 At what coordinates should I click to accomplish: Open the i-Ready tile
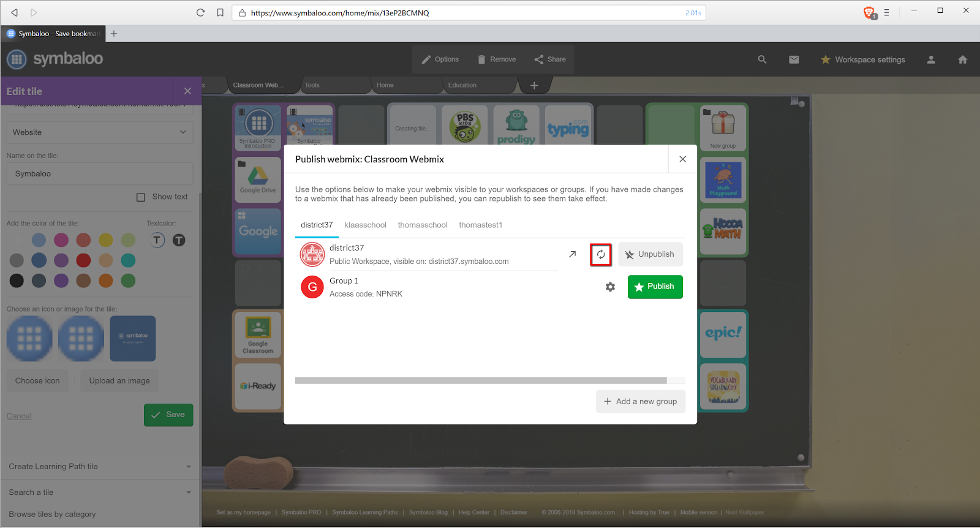coord(258,387)
